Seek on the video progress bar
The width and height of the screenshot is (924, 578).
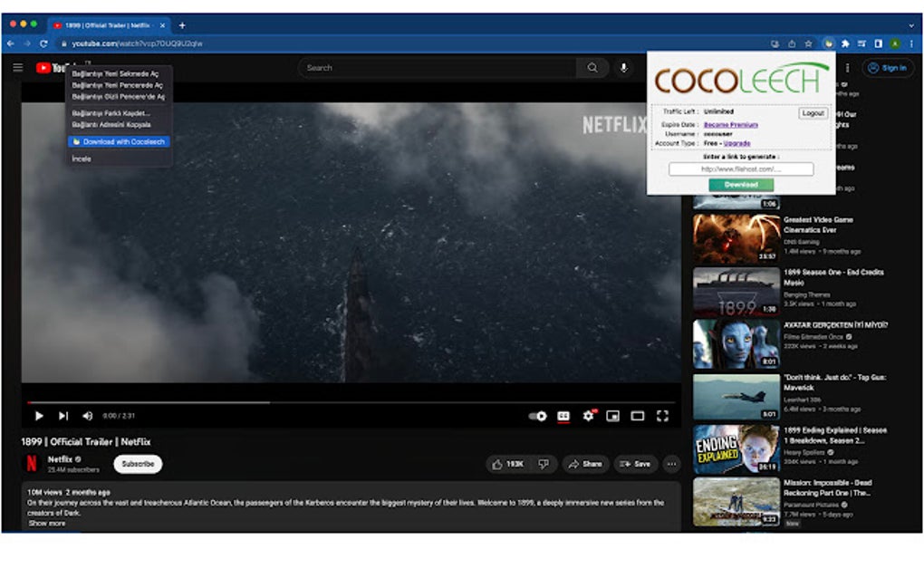click(353, 402)
